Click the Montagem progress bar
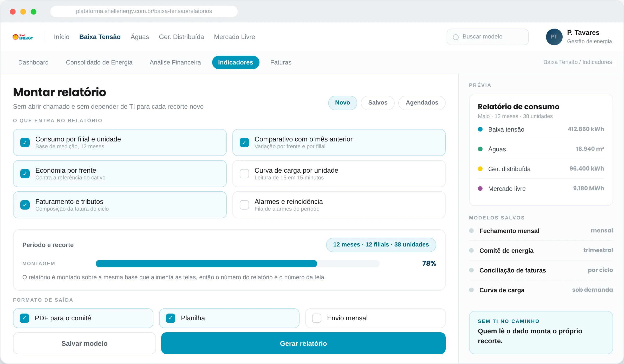Viewport: 624px width, 364px height. pos(238,264)
